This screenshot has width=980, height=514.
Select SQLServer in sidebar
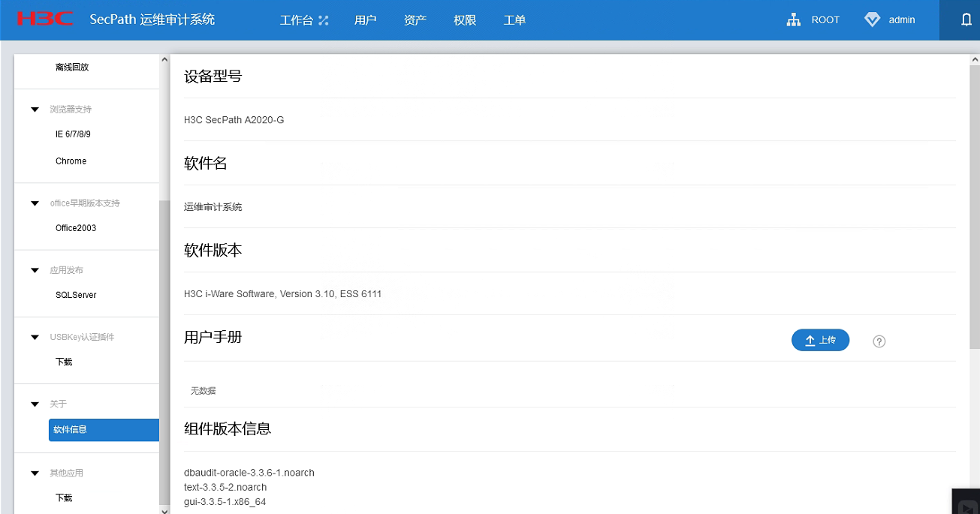click(76, 295)
